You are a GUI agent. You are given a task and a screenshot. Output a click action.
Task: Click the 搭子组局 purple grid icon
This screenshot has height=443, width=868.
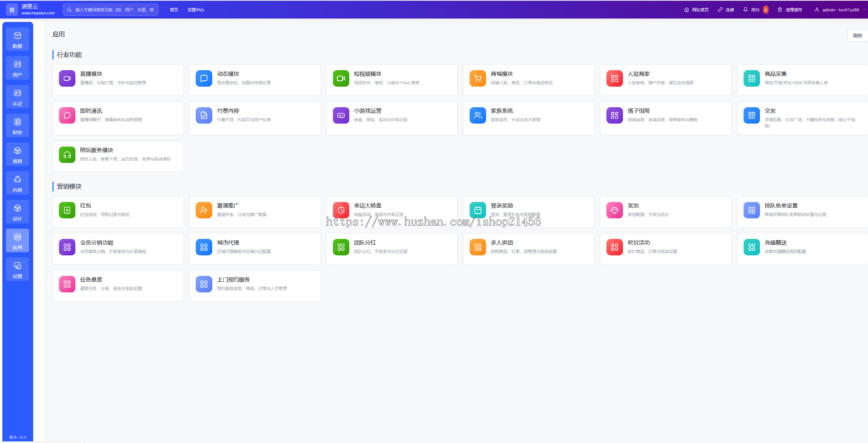614,115
